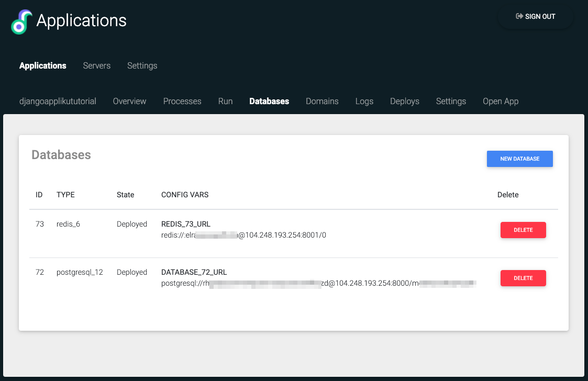Select the djangoapplikututorial app link
The height and width of the screenshot is (381, 588).
coord(58,102)
